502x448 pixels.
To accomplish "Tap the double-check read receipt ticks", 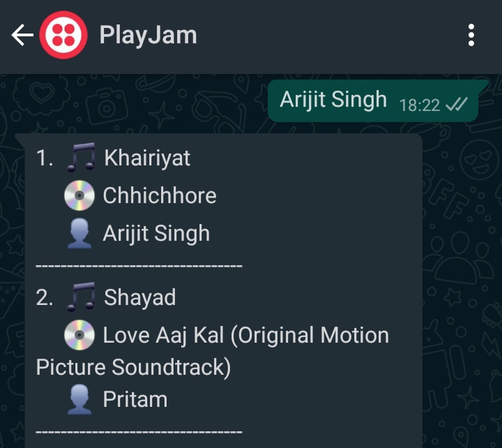I will coord(457,104).
